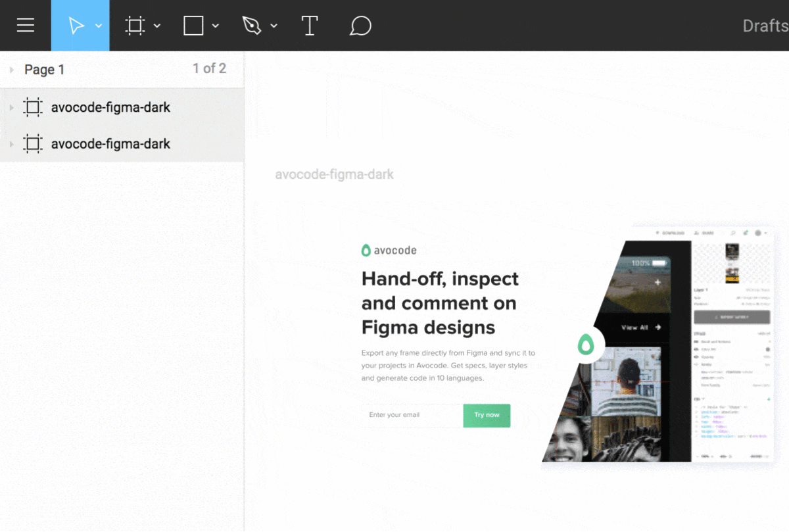
Task: Expand the Page 1 disclosure triangle
Action: [12, 69]
